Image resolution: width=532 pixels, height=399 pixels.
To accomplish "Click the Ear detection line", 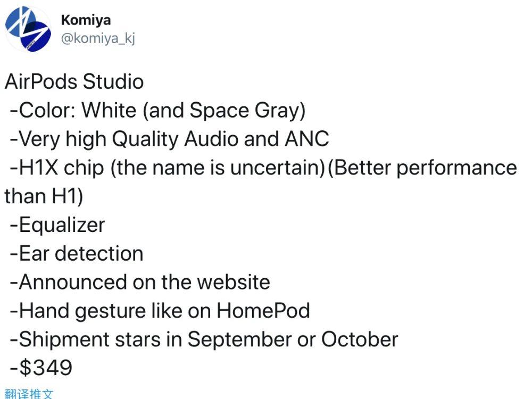I will (x=77, y=254).
